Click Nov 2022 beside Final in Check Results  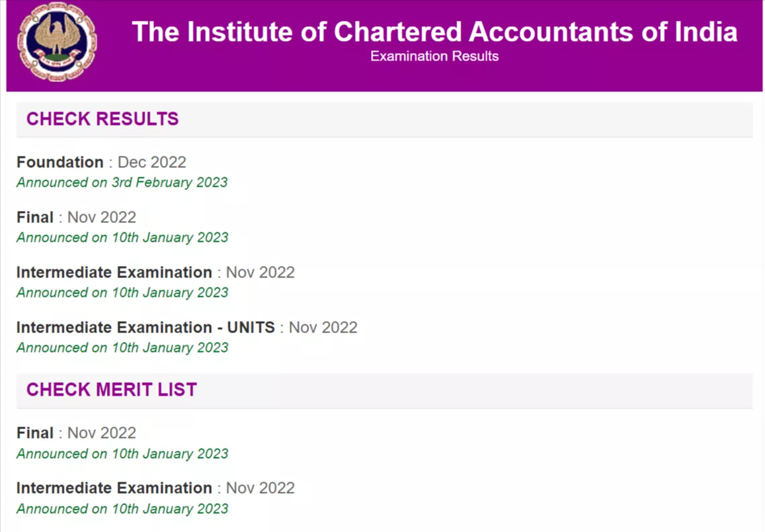102,217
